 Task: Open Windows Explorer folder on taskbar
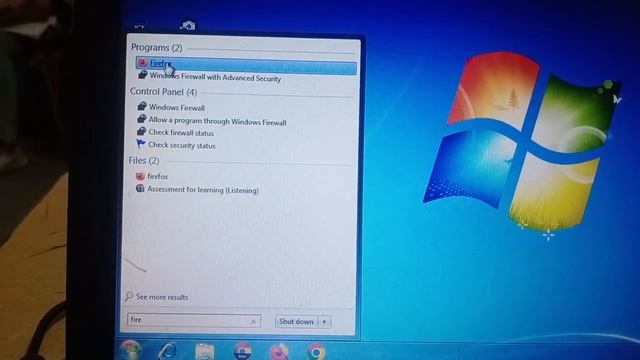click(205, 351)
